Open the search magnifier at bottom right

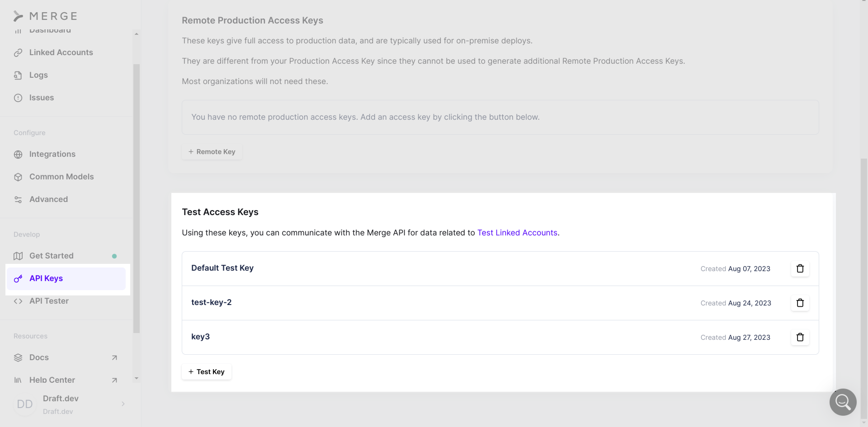pos(843,402)
